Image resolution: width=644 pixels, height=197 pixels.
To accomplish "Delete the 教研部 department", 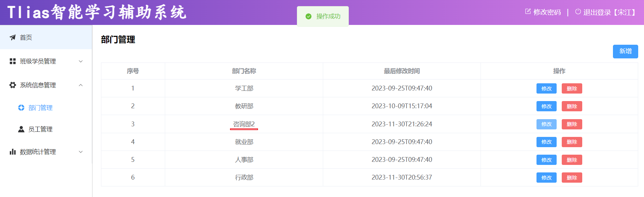I will [572, 106].
